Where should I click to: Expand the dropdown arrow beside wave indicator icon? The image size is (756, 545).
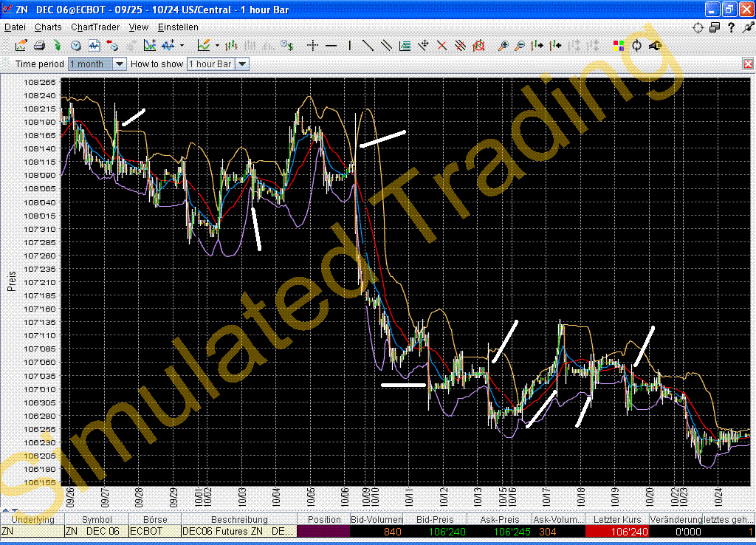[x=182, y=46]
